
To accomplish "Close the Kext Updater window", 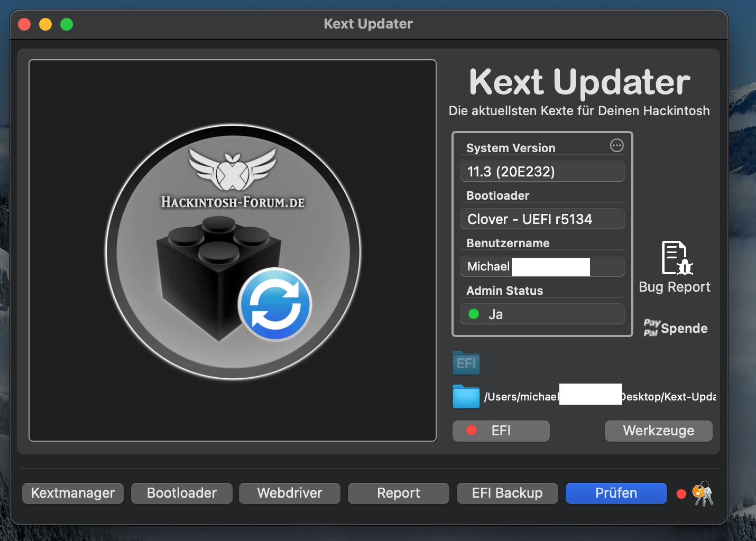I will pos(24,24).
